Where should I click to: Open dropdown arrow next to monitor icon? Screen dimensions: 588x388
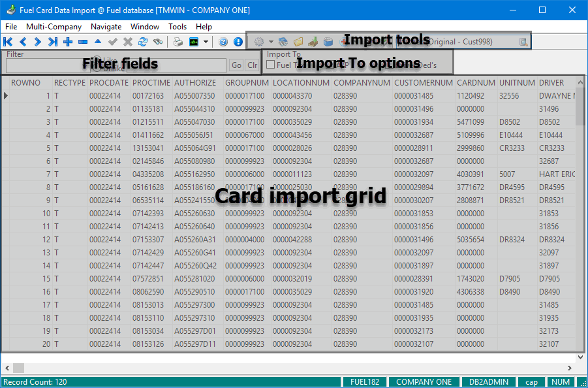pyautogui.click(x=206, y=42)
